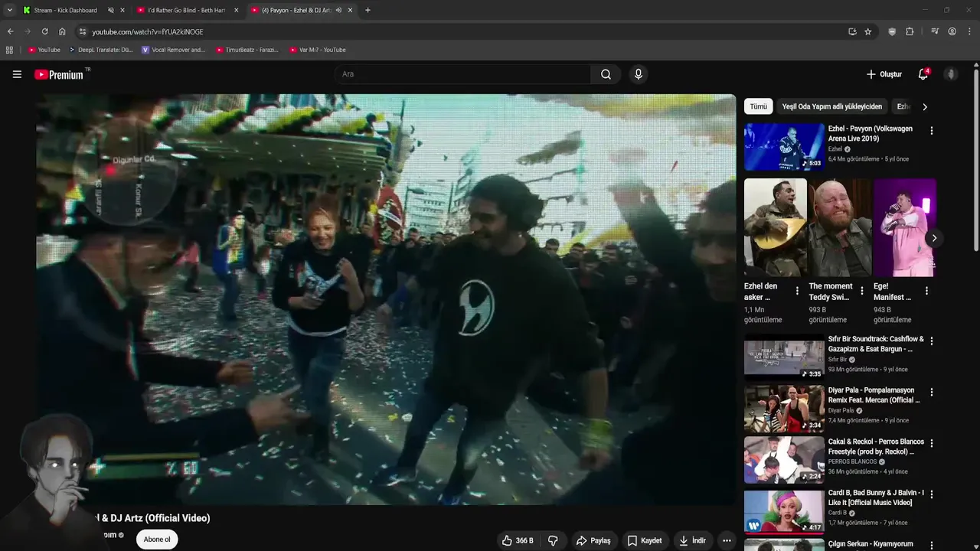This screenshot has width=980, height=551.
Task: Open more actions three-dot menu below video
Action: click(727, 540)
